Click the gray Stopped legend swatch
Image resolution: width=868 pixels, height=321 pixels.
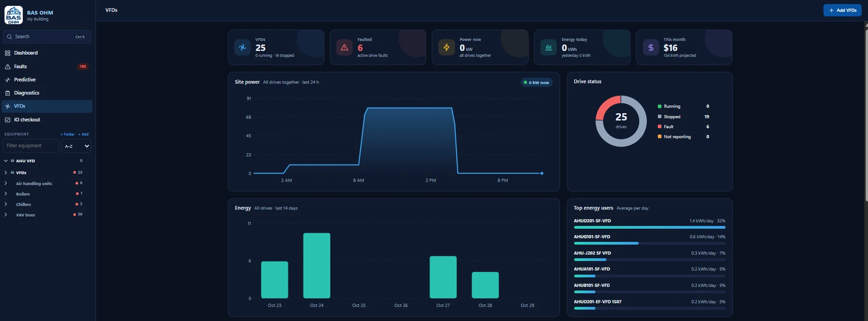660,117
